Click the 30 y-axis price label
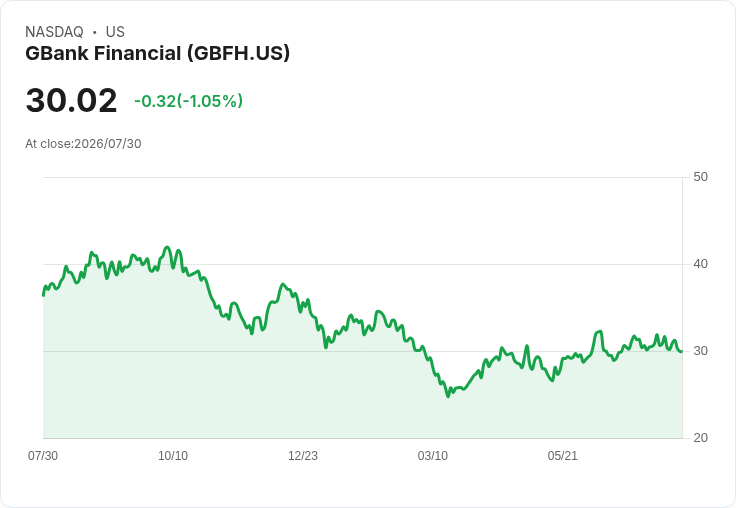736x508 pixels. pos(700,351)
